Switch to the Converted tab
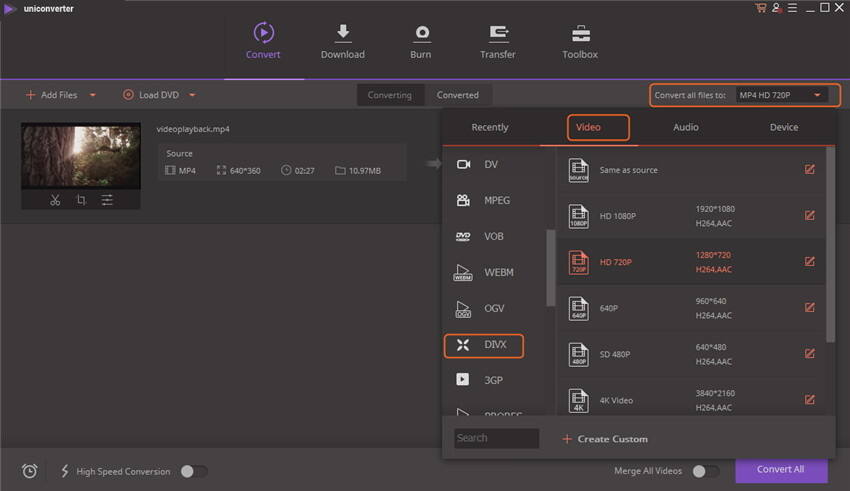The image size is (850, 491). coord(458,95)
